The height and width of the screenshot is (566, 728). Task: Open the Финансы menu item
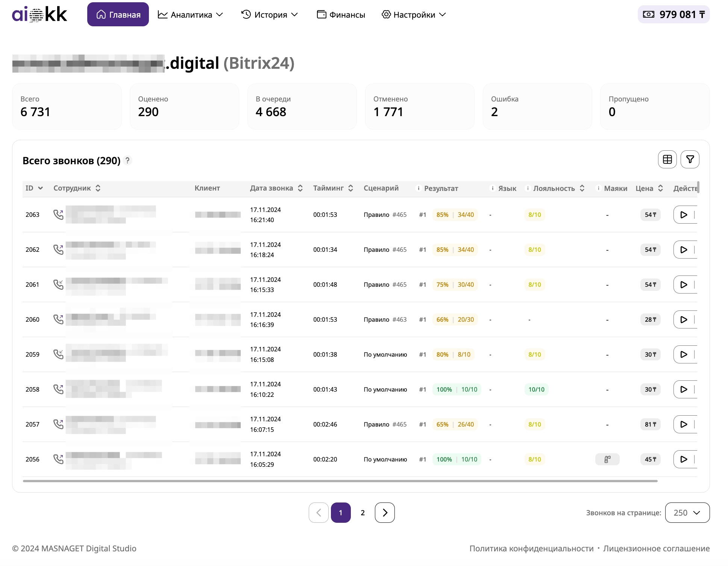tap(341, 15)
